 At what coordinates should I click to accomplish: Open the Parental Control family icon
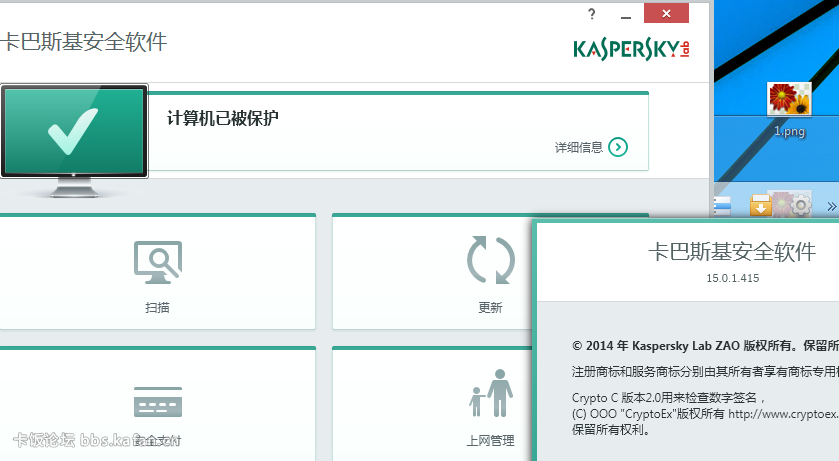[x=491, y=393]
